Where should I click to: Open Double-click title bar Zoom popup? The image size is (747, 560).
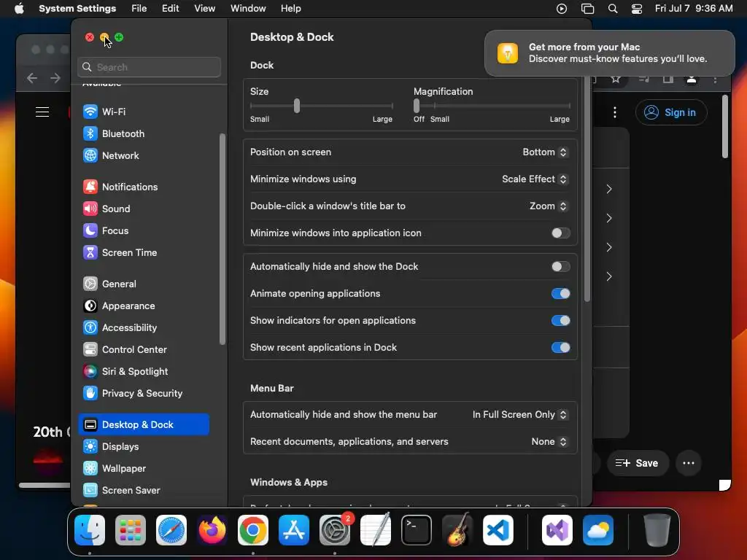(x=549, y=206)
